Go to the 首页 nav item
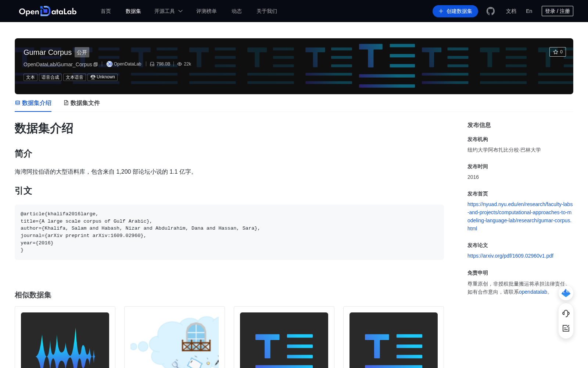Screen dimensions: 588x368 click(106, 11)
